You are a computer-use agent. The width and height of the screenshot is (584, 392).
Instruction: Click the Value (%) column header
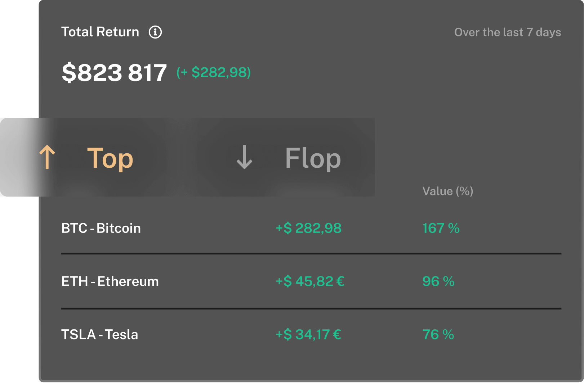click(x=447, y=191)
